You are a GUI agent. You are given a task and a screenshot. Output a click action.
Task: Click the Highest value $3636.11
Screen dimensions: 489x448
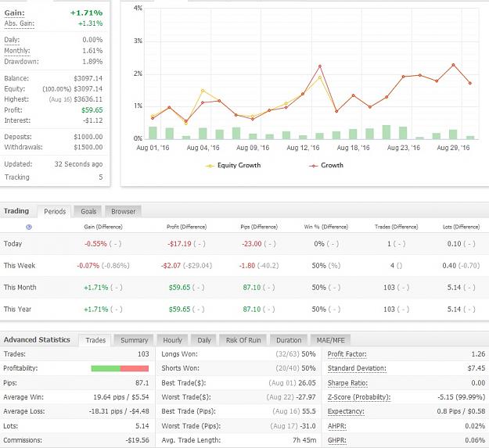click(88, 99)
